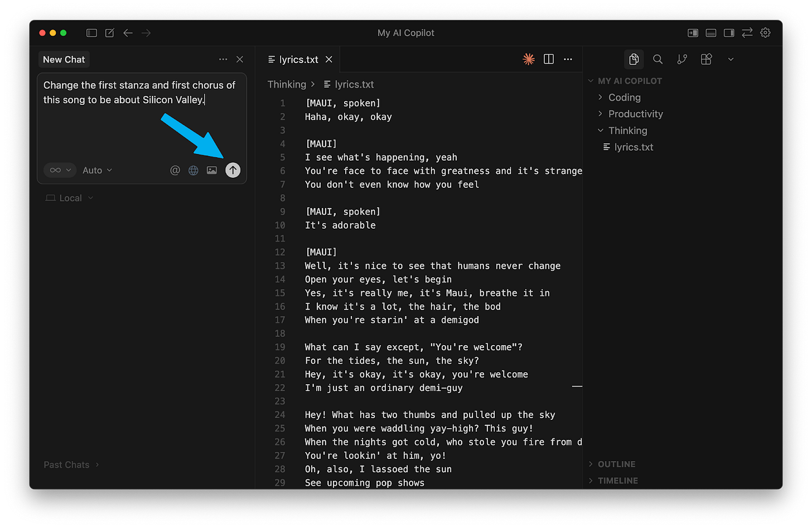Click the macOS red close window button
Viewport: 812px width, 528px height.
pos(42,33)
